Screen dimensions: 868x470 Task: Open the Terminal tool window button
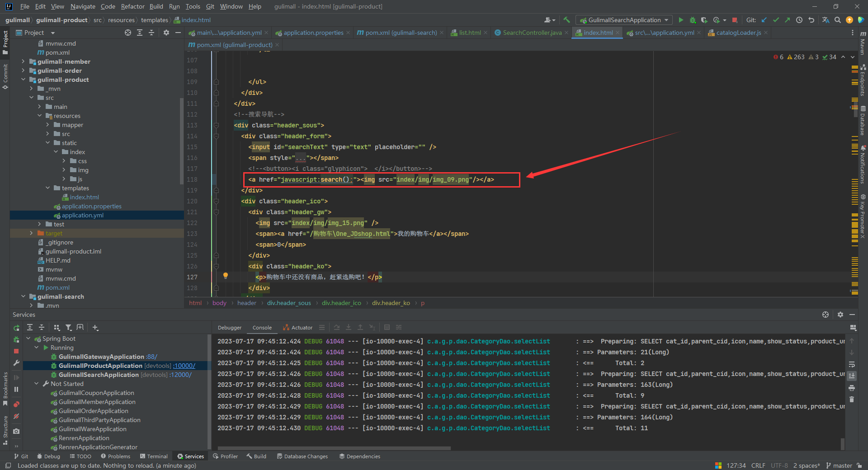tap(154, 456)
